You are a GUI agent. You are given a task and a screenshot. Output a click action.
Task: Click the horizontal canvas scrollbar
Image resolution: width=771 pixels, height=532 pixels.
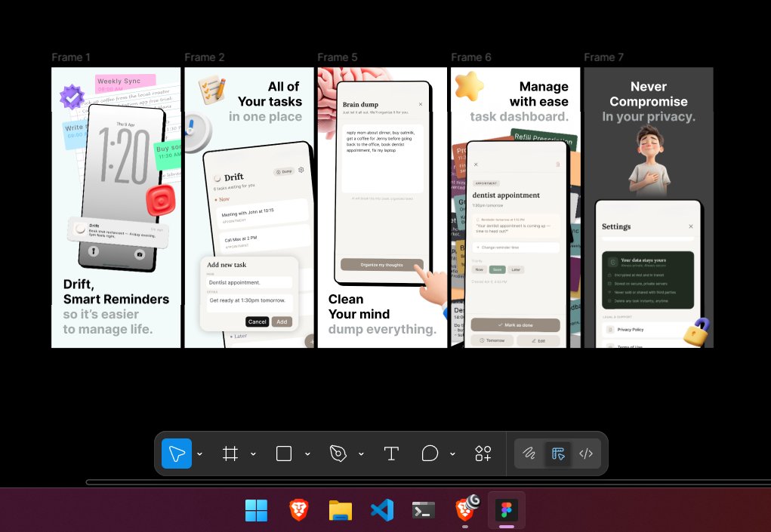[x=427, y=482]
